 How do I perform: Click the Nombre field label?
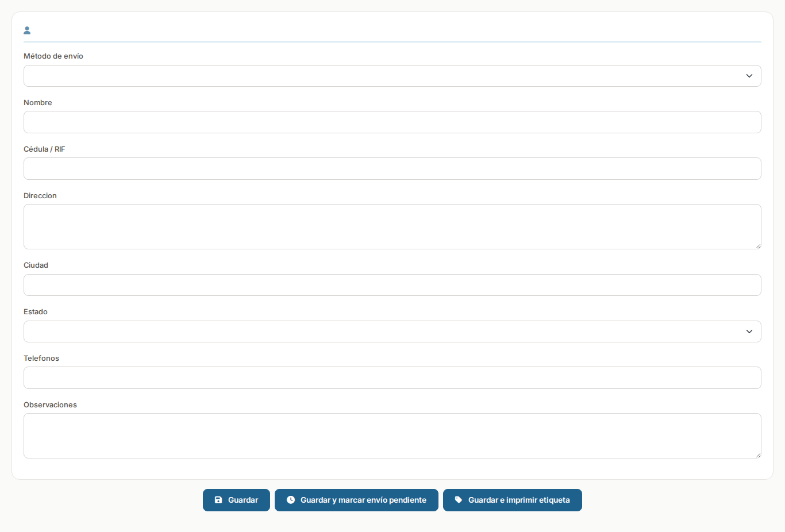tap(38, 103)
